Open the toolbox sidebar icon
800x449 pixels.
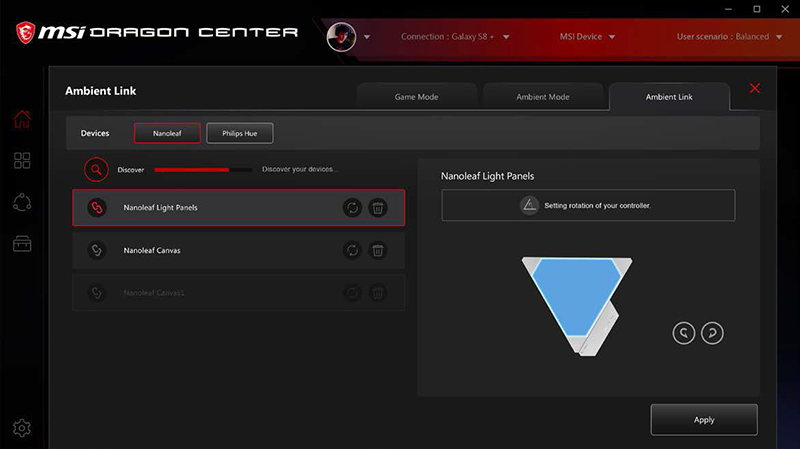coord(22,243)
